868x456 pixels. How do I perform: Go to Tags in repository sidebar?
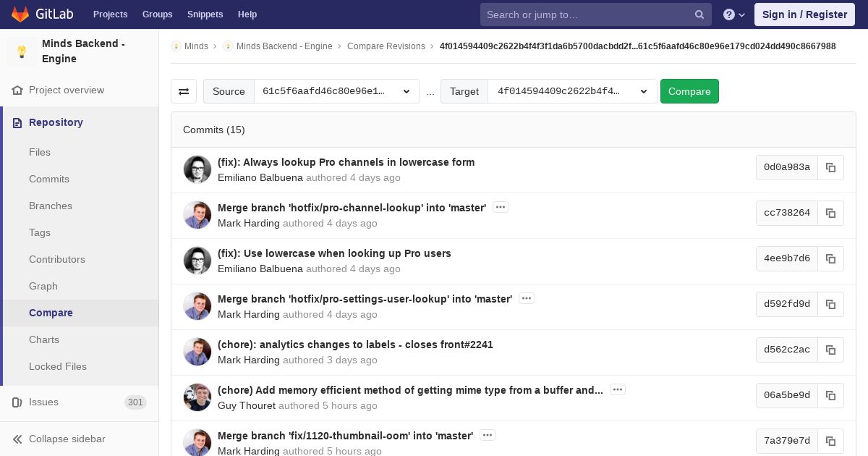pyautogui.click(x=40, y=233)
